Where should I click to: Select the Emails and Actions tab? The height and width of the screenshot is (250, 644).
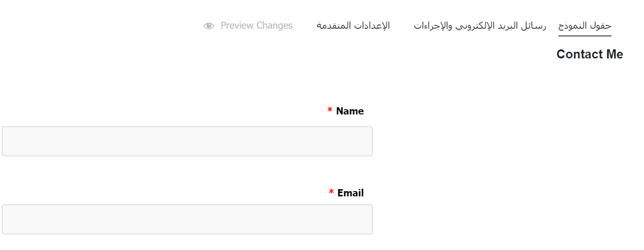tap(480, 25)
